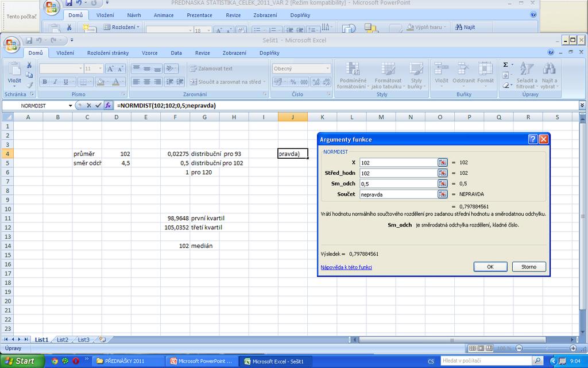Click the dialog's question mark help button
The height and width of the screenshot is (368, 588).
coord(533,140)
